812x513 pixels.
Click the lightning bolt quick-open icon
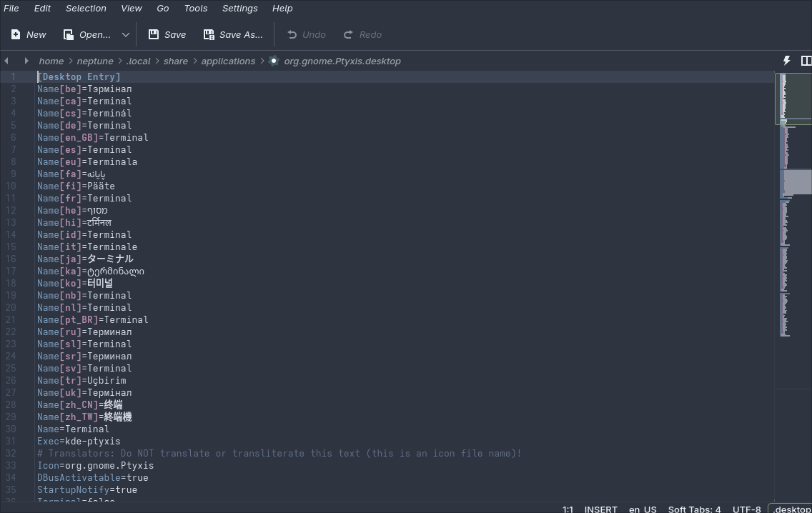click(786, 61)
